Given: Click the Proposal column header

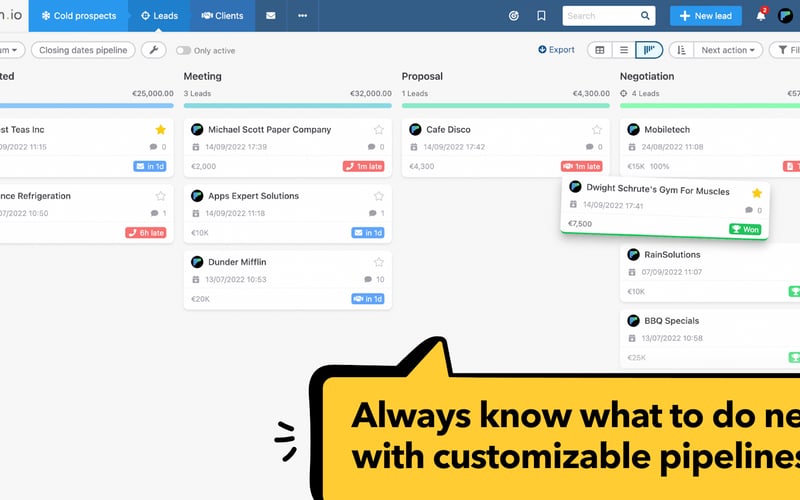Looking at the screenshot, I should 422,76.
